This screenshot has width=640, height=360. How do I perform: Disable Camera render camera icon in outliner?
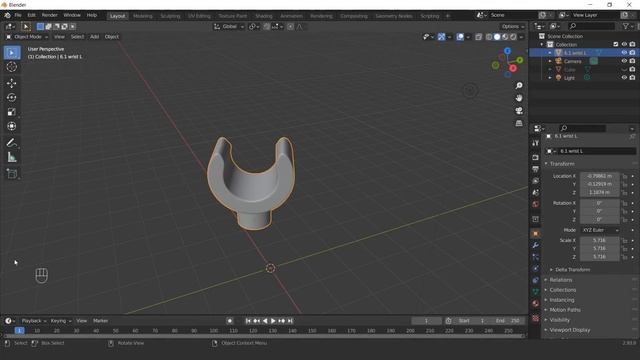[632, 61]
